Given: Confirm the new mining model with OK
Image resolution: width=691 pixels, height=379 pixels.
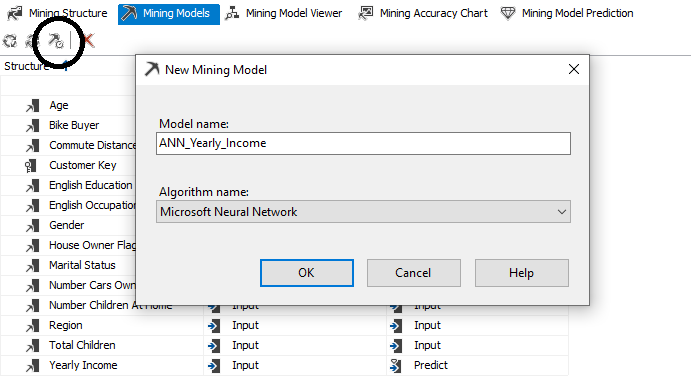Looking at the screenshot, I should point(307,273).
